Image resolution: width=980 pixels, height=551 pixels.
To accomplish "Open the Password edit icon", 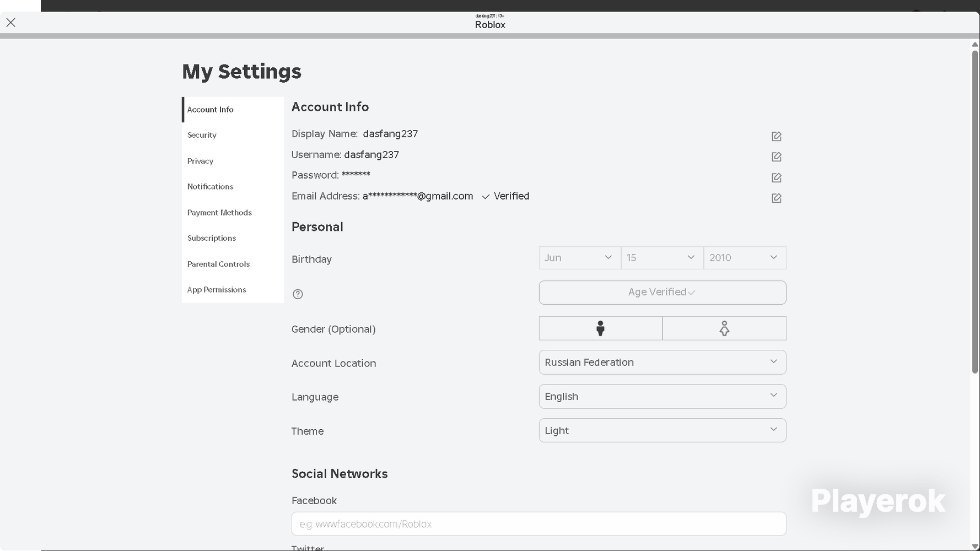I will 776,177.
